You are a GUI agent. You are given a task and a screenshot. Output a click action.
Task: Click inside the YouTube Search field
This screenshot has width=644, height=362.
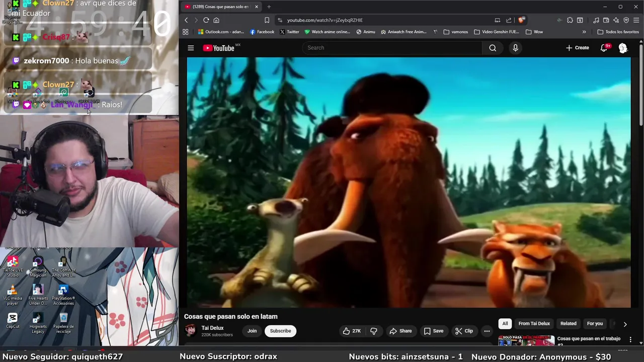tap(392, 48)
